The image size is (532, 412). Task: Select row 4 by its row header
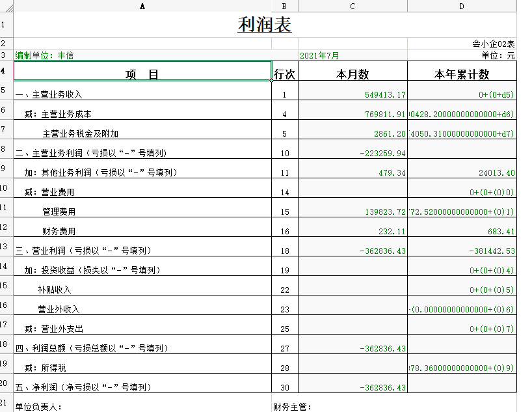pyautogui.click(x=7, y=71)
